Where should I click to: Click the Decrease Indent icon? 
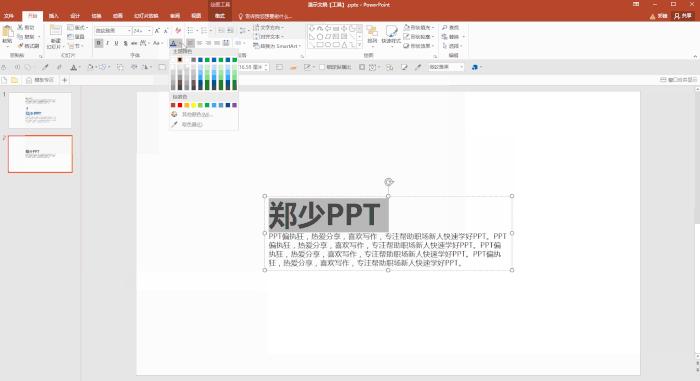(x=221, y=30)
